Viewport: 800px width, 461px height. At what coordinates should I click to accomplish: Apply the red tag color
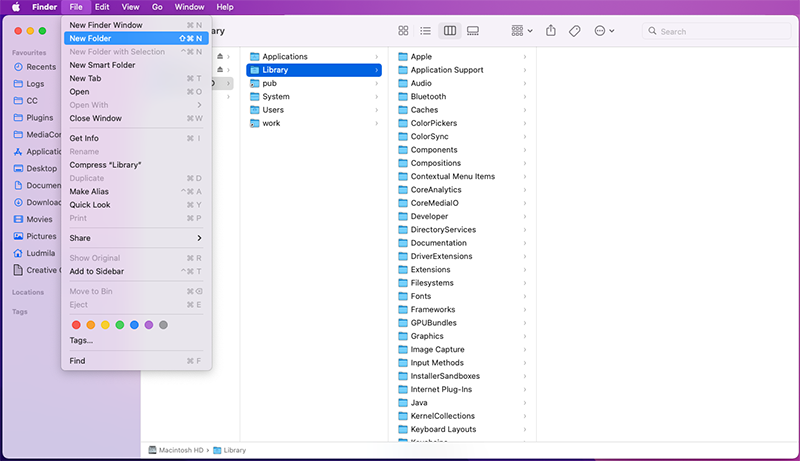click(x=76, y=325)
